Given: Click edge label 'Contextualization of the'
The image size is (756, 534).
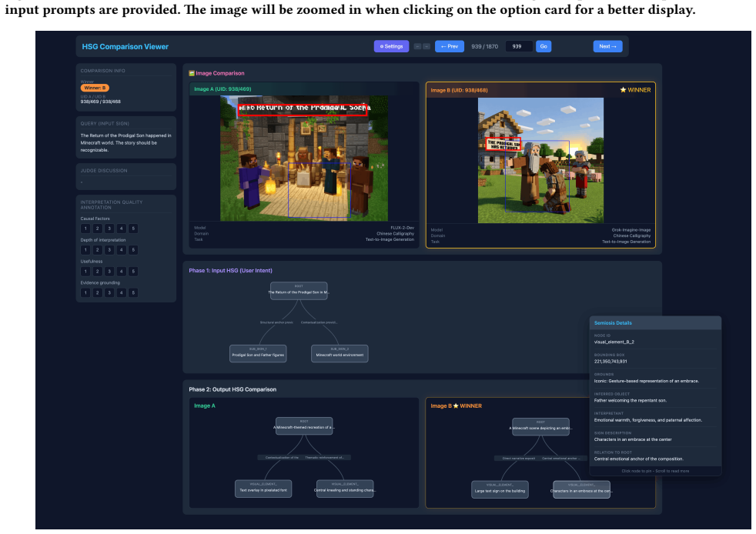Looking at the screenshot, I should coord(282,457).
